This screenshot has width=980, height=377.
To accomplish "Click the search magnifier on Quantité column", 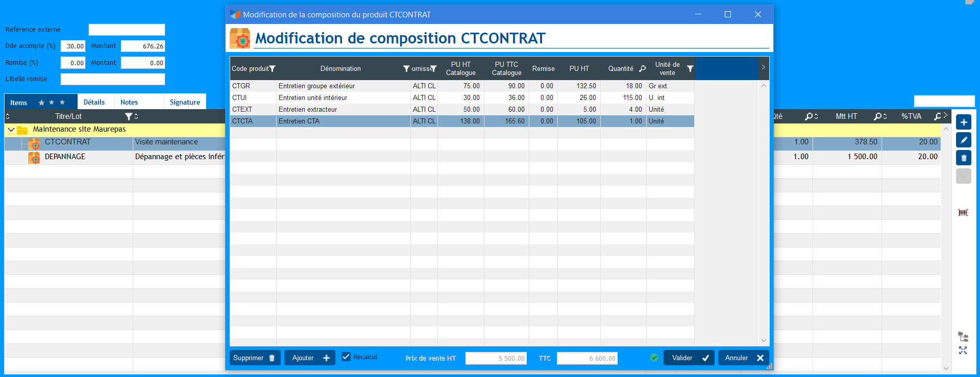I will coord(643,69).
